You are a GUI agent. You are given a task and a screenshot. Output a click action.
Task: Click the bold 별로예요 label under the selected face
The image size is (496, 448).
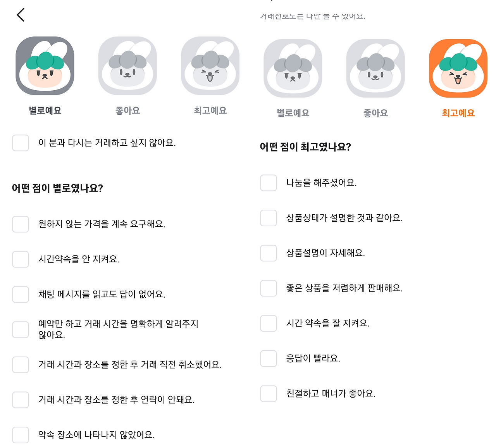click(45, 110)
